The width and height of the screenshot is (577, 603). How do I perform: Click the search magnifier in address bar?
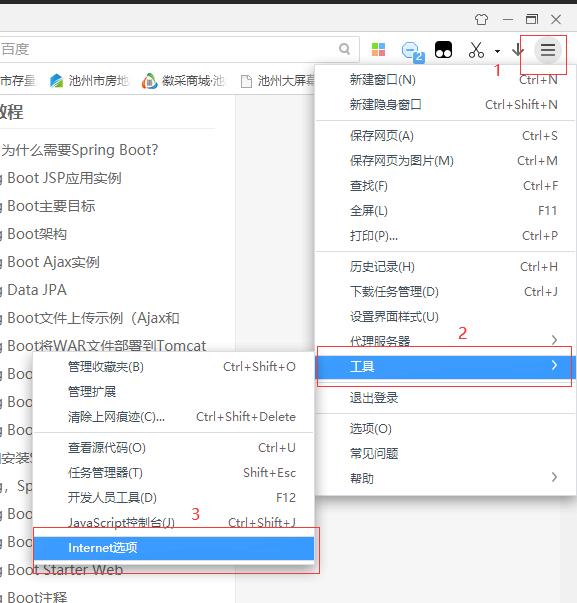(x=345, y=49)
